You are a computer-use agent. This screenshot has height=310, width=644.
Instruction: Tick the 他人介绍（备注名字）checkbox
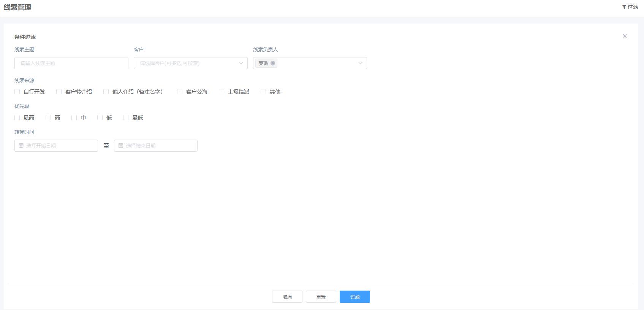tap(106, 92)
